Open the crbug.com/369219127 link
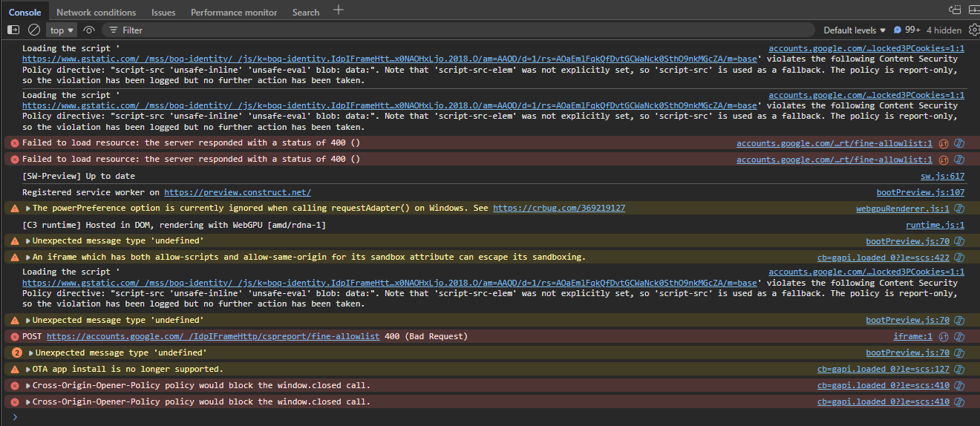The width and height of the screenshot is (980, 426). (559, 209)
